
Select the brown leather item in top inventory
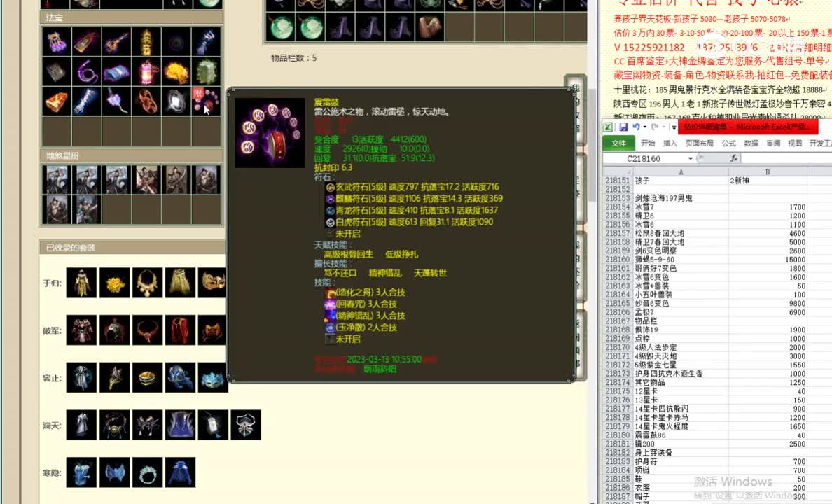click(429, 27)
